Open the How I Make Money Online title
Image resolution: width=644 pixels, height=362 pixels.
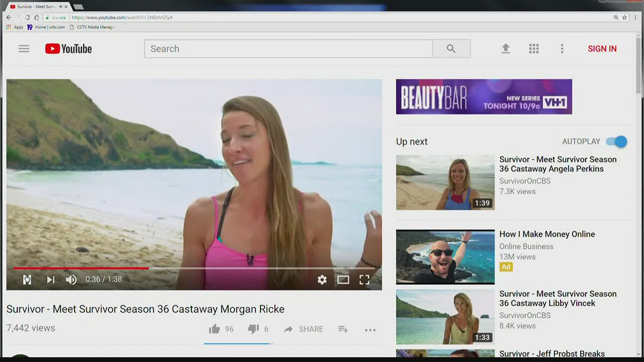point(547,234)
